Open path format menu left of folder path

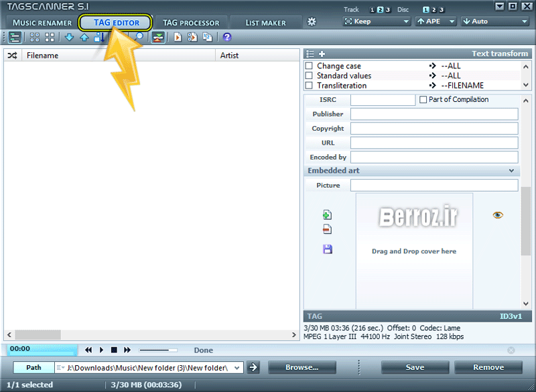(x=60, y=368)
